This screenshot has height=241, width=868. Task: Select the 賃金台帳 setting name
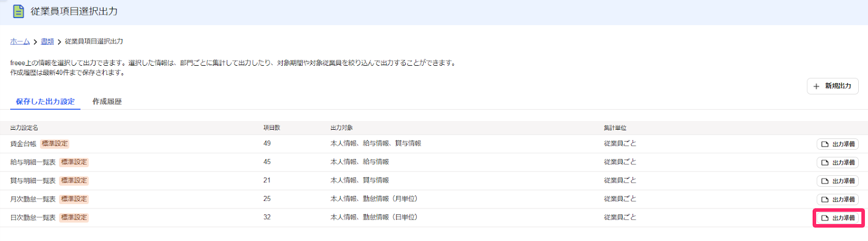(x=23, y=144)
